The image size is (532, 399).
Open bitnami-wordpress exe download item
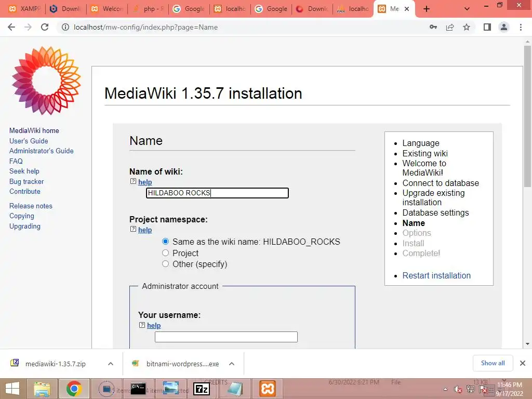[x=182, y=364]
